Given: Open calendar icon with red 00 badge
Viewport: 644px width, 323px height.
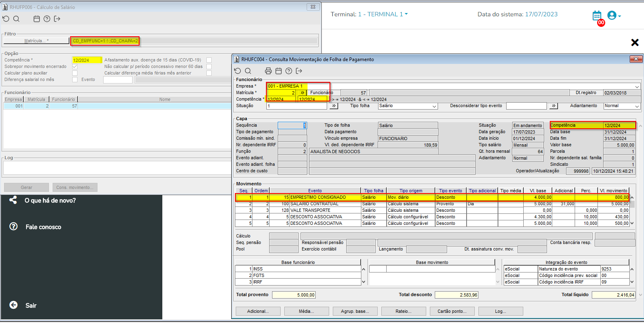Looking at the screenshot, I should coord(597,16).
